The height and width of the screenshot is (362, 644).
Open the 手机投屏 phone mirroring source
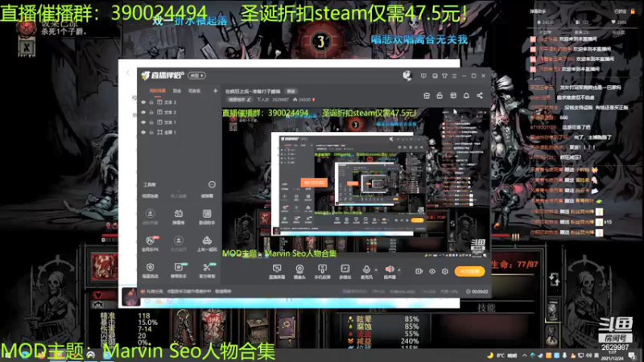(323, 269)
